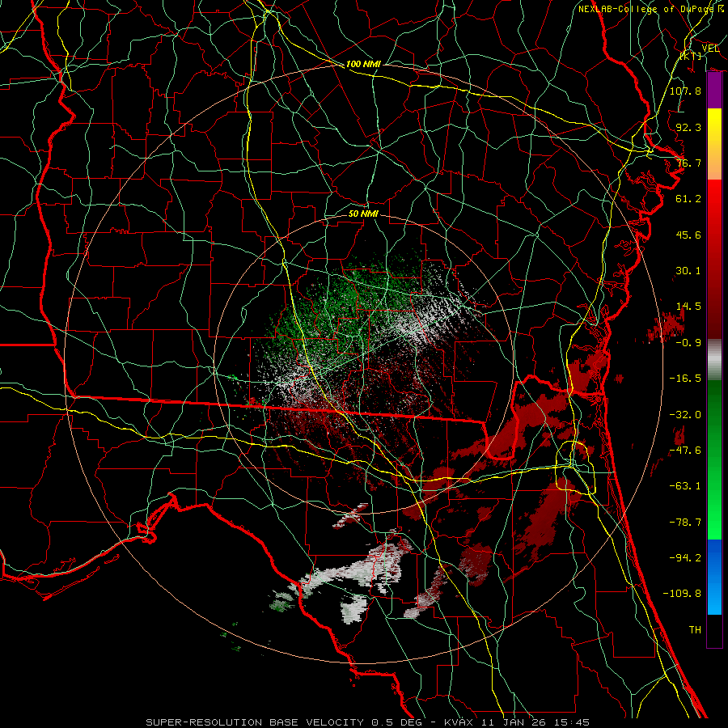Screen dimensions: 728x728
Task: Click the 76.7 velocity scale value
Action: [x=688, y=163]
